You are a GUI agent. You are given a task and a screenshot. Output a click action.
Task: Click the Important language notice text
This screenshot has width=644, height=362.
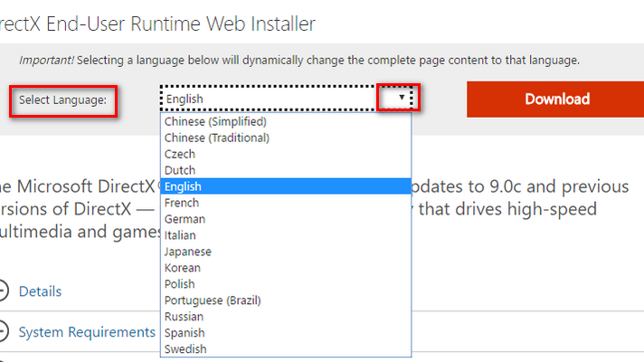pos(299,61)
